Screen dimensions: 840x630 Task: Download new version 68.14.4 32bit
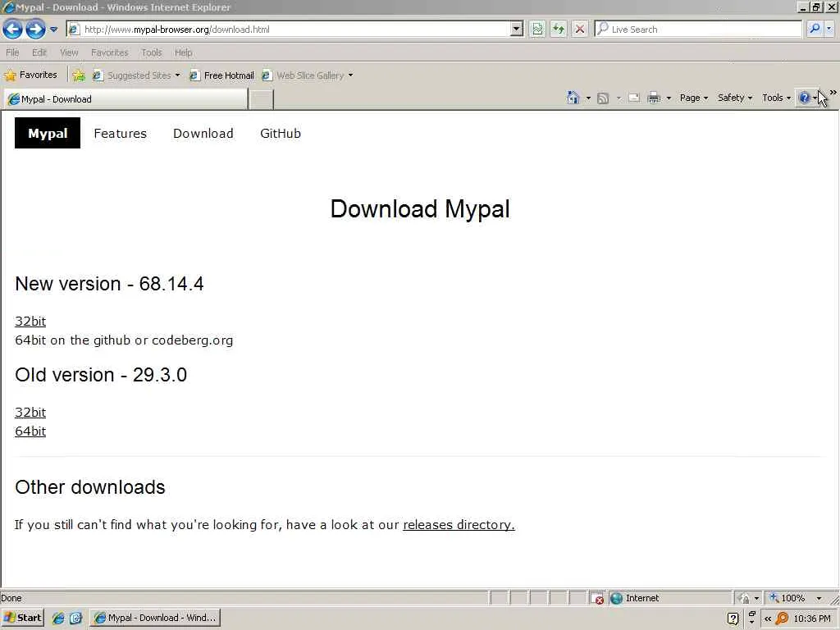(x=30, y=321)
